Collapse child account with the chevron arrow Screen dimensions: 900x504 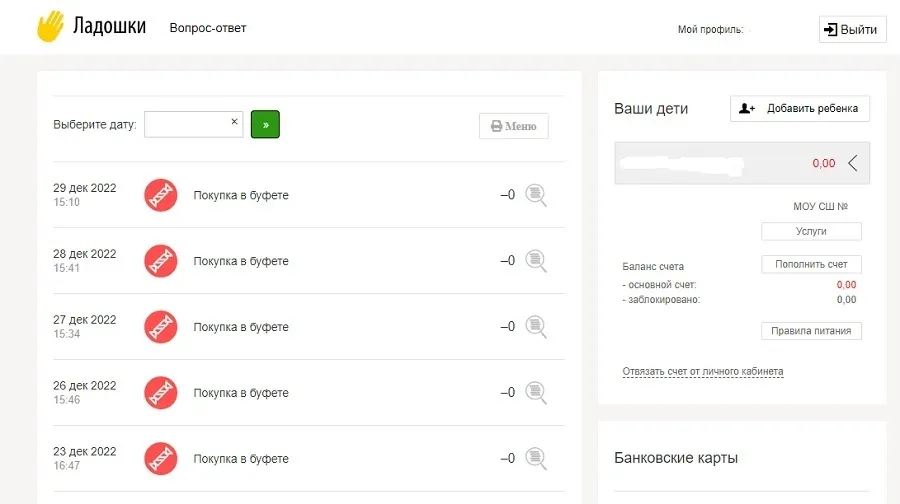coord(853,163)
